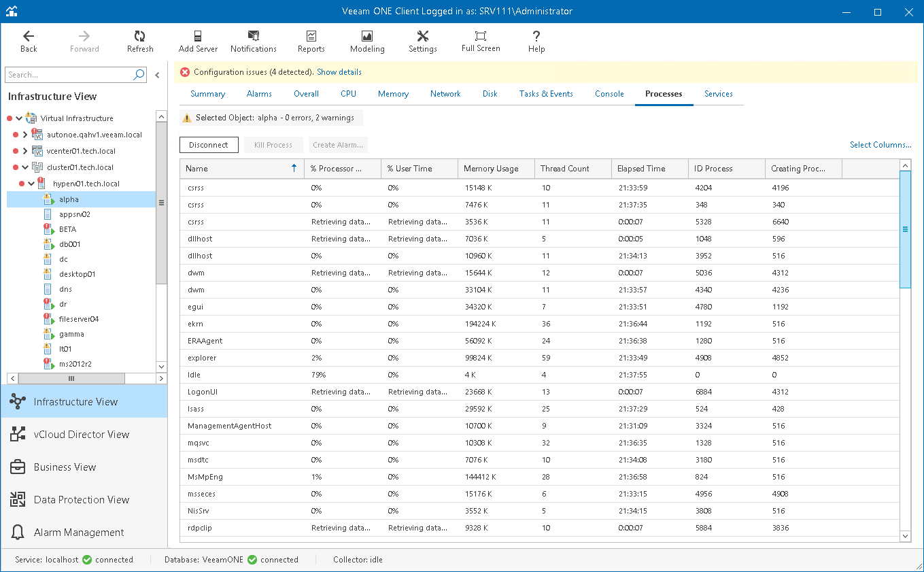Open Settings from the toolbar
The image size is (924, 572).
(x=422, y=41)
